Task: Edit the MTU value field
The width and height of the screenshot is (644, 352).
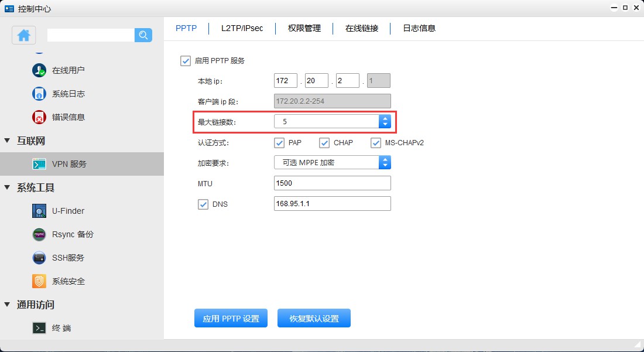Action: point(332,183)
